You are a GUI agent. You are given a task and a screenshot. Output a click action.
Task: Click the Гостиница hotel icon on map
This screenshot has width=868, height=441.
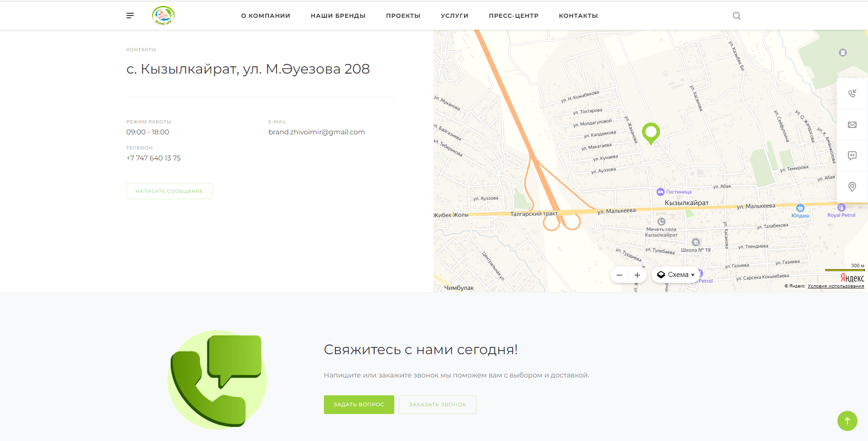point(660,192)
